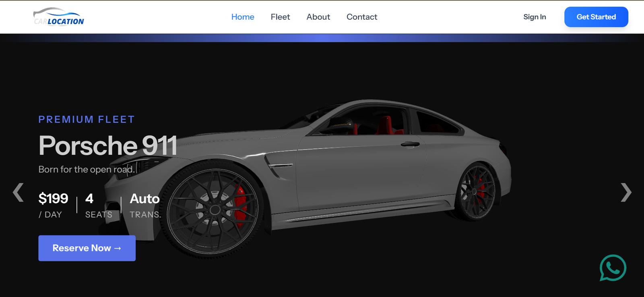Click the Reserve Now button
Image resolution: width=644 pixels, height=297 pixels.
(87, 248)
